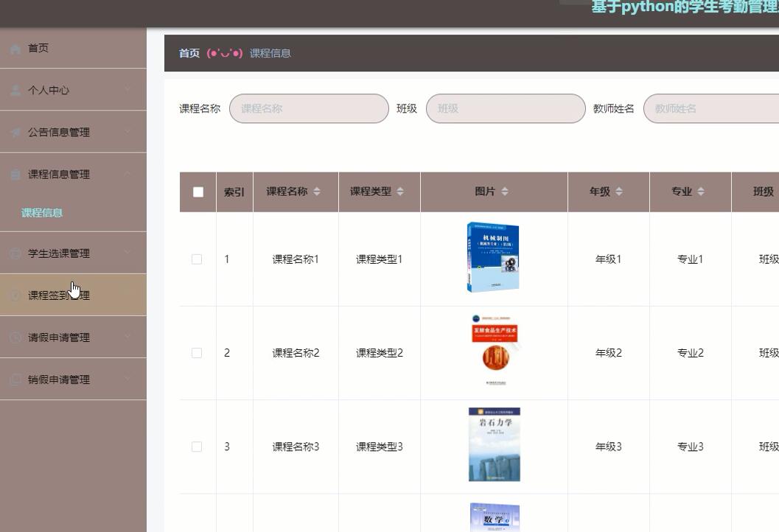Click the 年级1 cell
Screen dimensions: 779x532
pyautogui.click(x=609, y=259)
